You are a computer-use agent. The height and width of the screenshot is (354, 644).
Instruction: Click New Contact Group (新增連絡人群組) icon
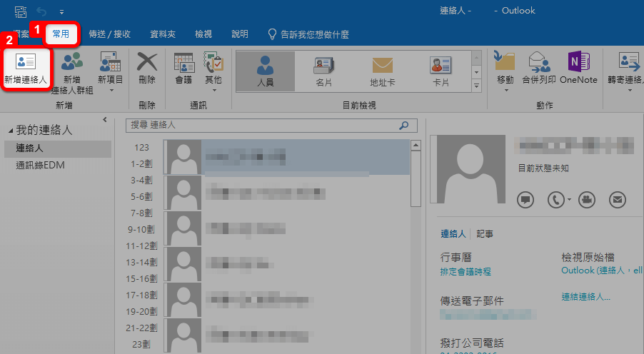[71, 70]
